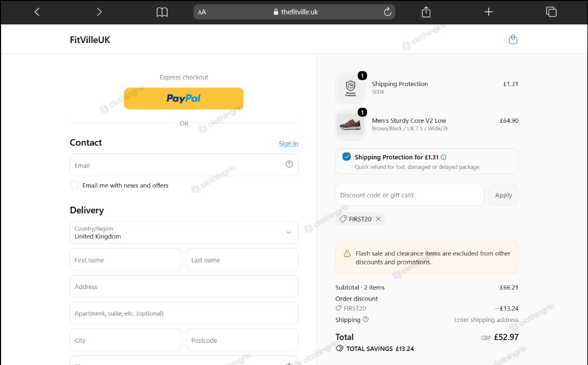
Task: Select the Shipping Protection price £1.31
Action: click(x=510, y=84)
